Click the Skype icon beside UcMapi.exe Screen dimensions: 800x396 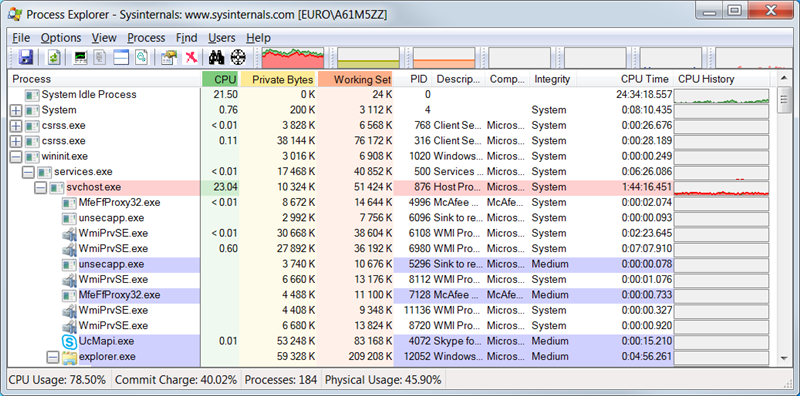coord(69,341)
